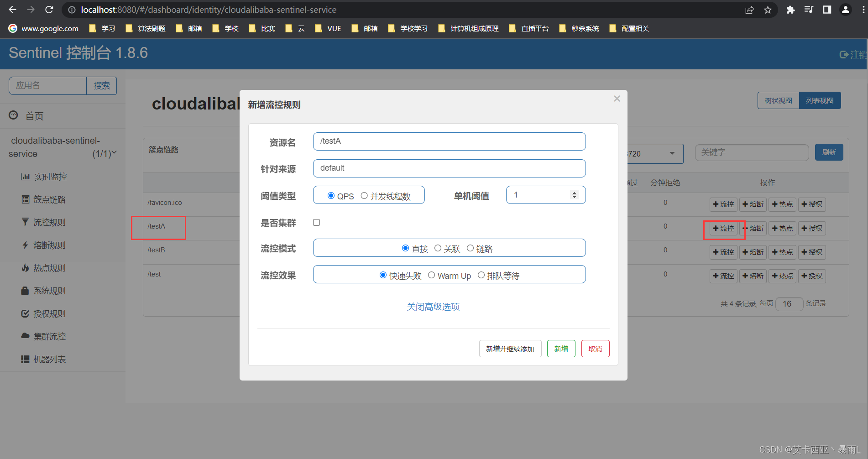This screenshot has height=459, width=868.
Task: Click the /testB resource row text
Action: coord(156,250)
